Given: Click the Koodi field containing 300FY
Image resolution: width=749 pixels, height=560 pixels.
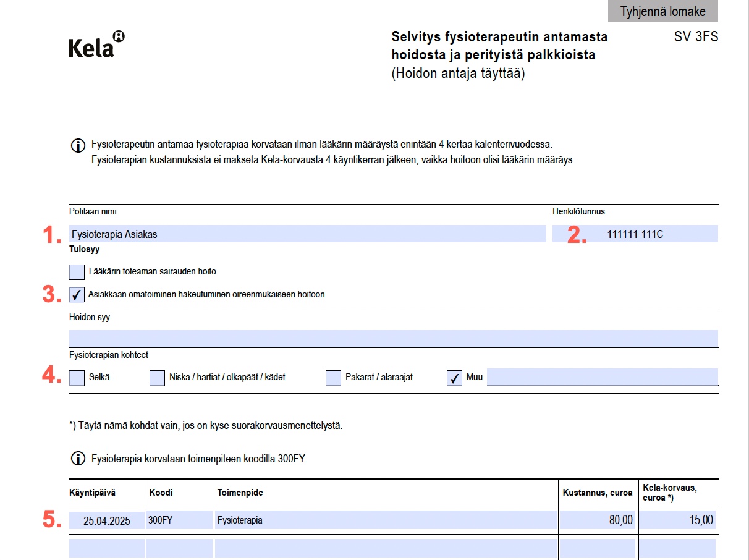Looking at the screenshot, I should 179,520.
